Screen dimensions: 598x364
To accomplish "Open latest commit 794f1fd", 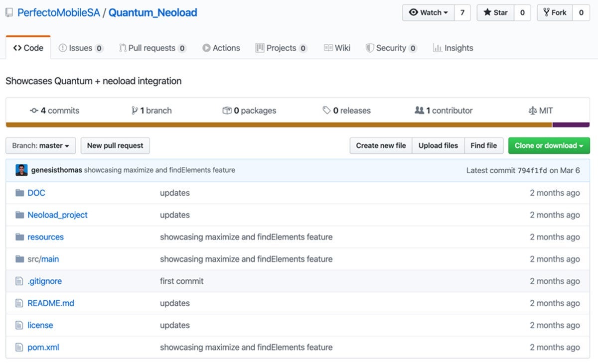I will pyautogui.click(x=532, y=170).
